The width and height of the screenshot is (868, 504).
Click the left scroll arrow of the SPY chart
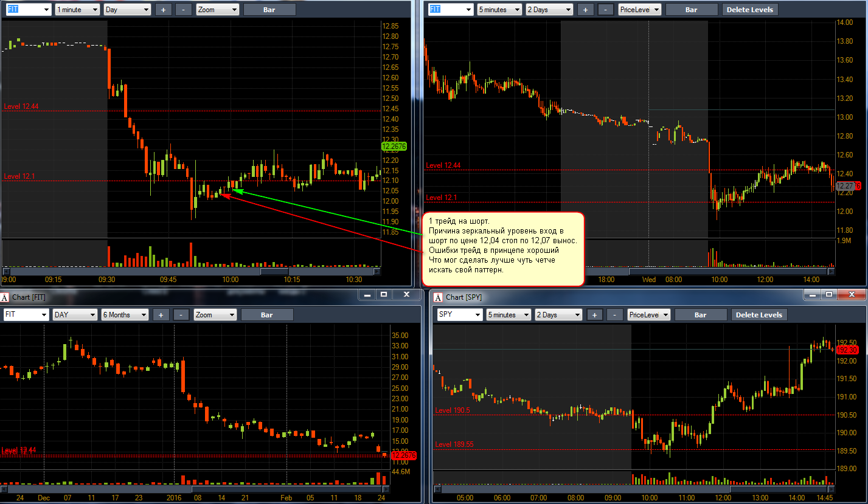tap(437, 489)
